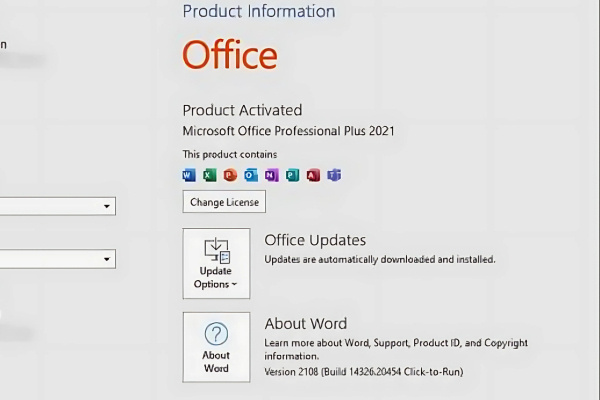Viewport: 600px width, 400px height.
Task: Click the Product Activated text
Action: pyautogui.click(x=242, y=110)
